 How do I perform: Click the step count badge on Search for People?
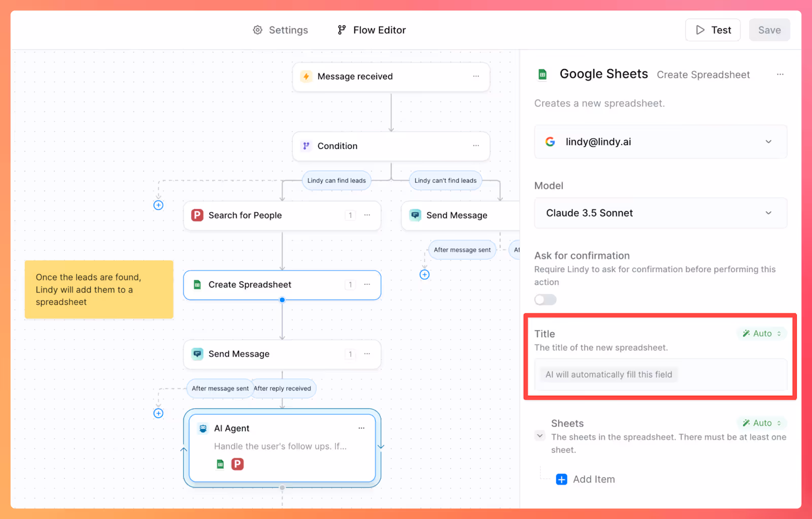pyautogui.click(x=350, y=215)
